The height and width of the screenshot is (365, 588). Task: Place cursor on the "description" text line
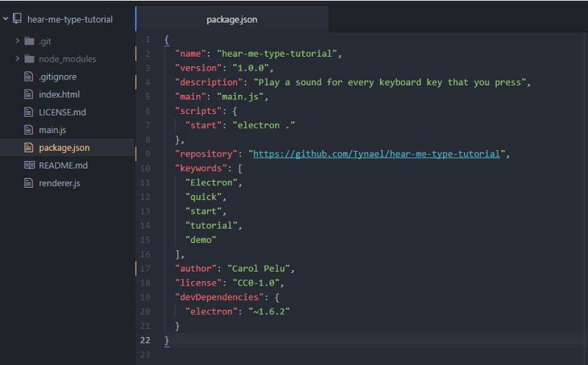click(x=390, y=82)
